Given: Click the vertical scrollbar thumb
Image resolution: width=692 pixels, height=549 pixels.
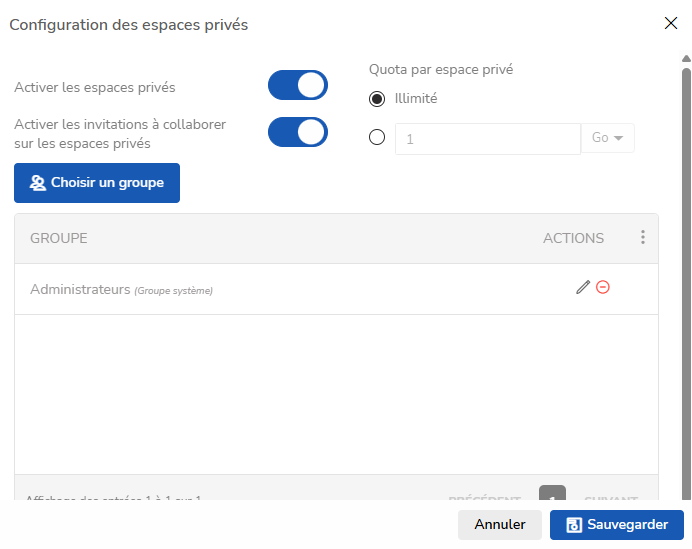Looking at the screenshot, I should [686, 283].
